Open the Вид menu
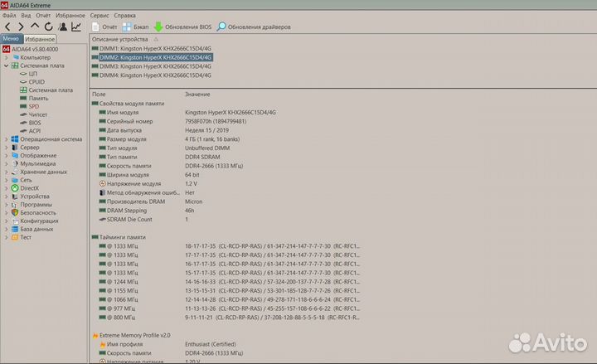The image size is (597, 364). pyautogui.click(x=26, y=16)
